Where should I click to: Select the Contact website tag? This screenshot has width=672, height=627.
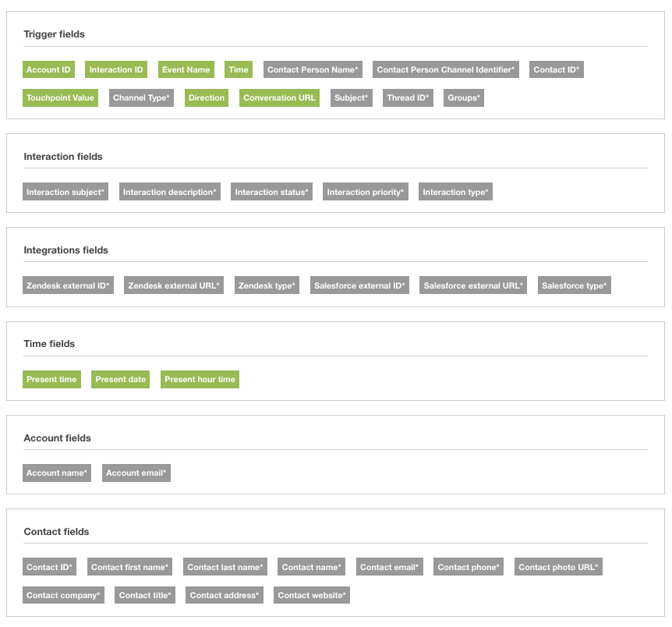(312, 596)
